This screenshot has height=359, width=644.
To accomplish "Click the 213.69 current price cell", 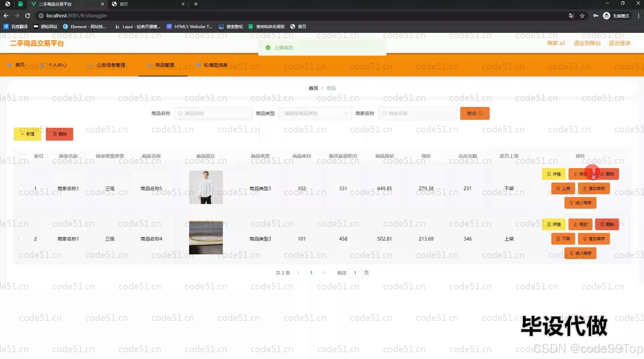I will coord(426,239).
